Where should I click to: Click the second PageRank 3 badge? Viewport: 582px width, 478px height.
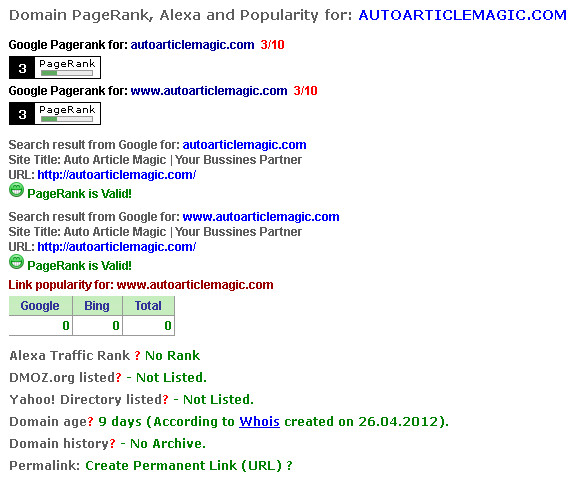(55, 114)
